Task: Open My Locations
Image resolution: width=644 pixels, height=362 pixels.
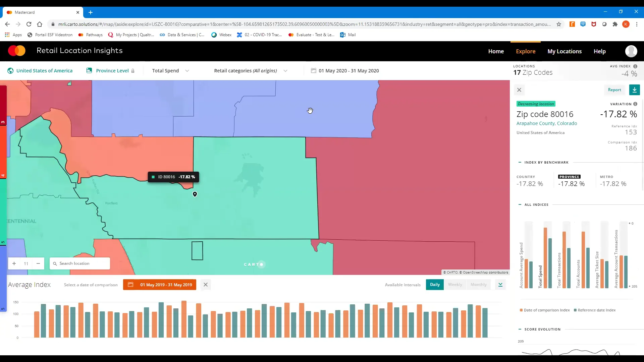Action: click(565, 51)
